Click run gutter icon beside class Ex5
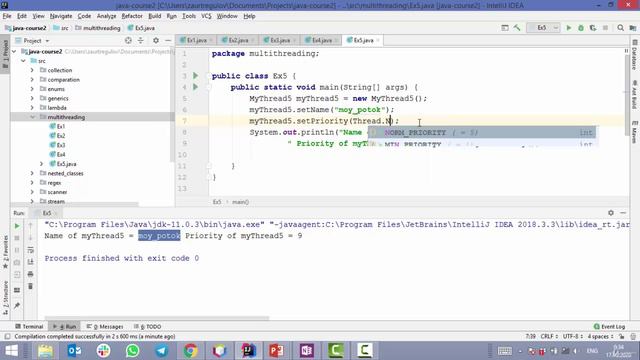640x360 pixels. 196,76
